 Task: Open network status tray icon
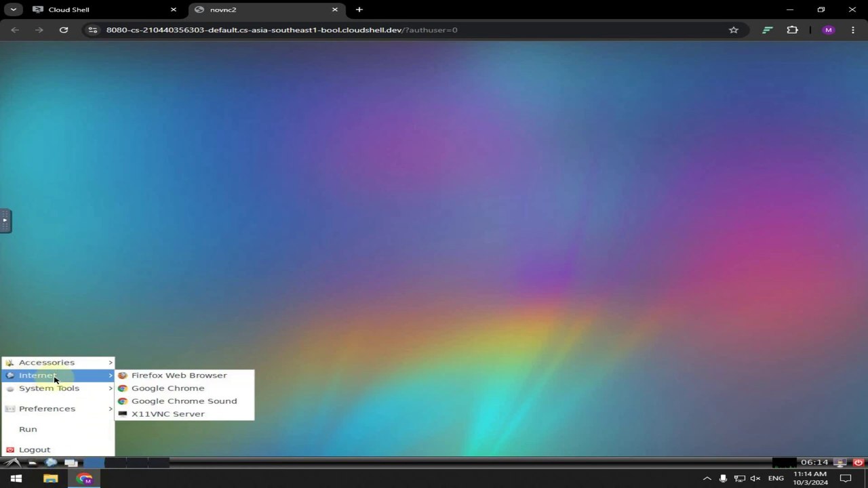[739, 479]
